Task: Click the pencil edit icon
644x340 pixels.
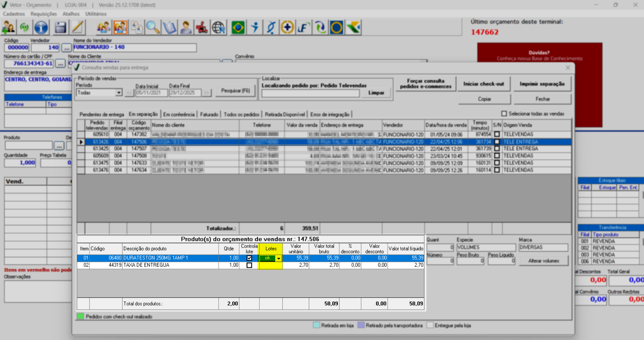Action: click(x=78, y=28)
